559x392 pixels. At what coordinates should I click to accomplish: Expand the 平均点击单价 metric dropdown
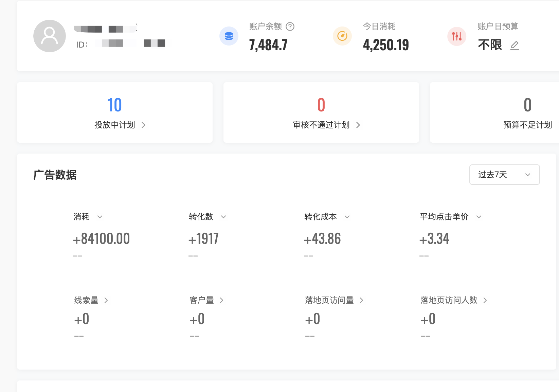(479, 217)
